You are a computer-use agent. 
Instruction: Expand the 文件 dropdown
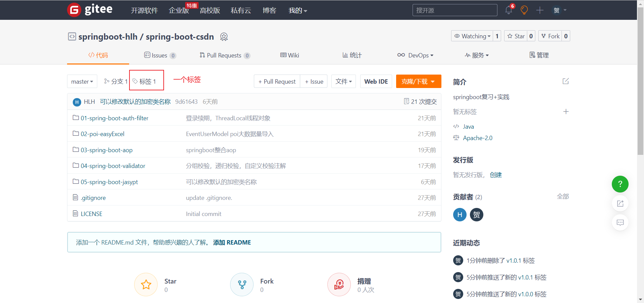[x=343, y=82]
